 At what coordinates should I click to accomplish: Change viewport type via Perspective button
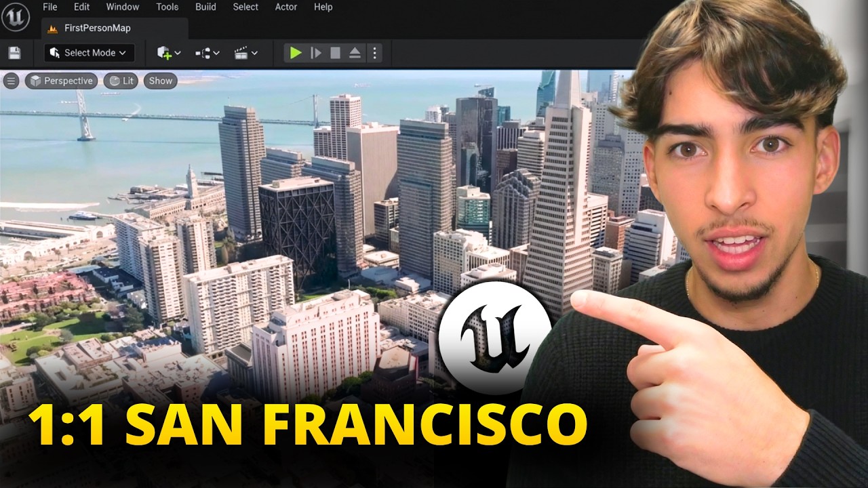tap(62, 81)
